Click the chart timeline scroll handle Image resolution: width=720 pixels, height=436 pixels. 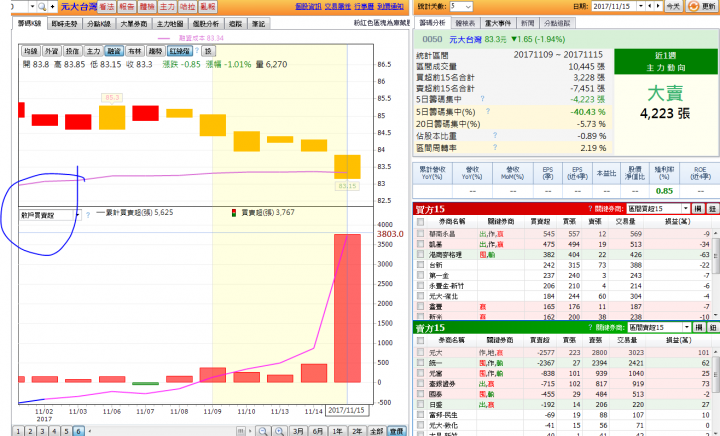[x=241, y=431]
